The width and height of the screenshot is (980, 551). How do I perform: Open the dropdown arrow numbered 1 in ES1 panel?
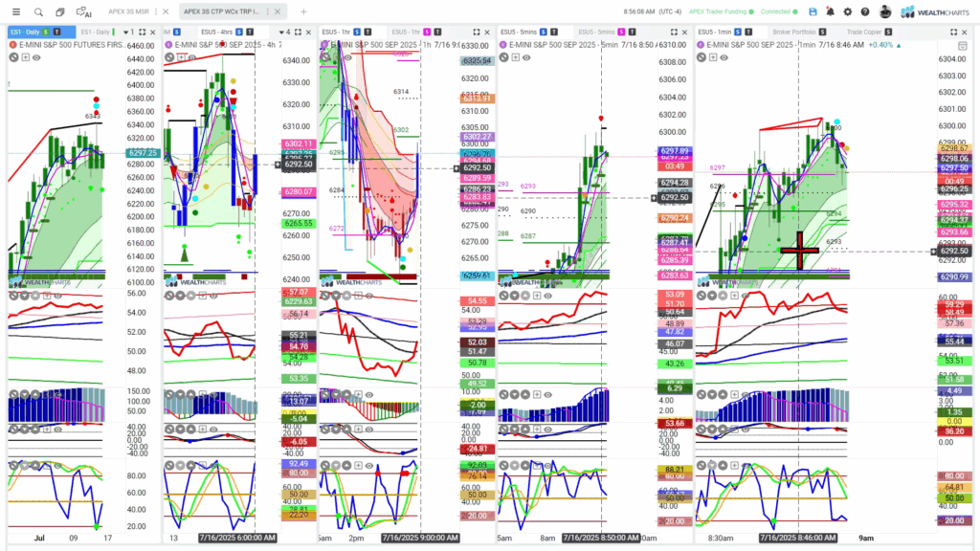129,32
